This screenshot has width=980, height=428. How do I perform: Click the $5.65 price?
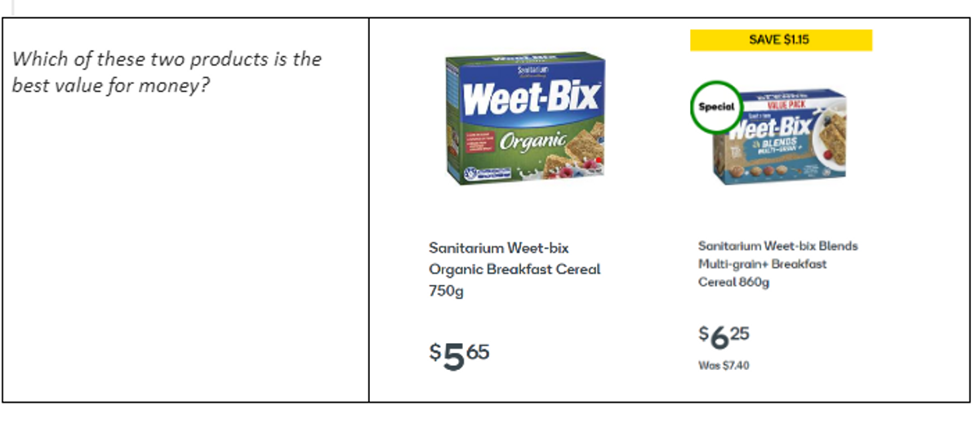460,355
